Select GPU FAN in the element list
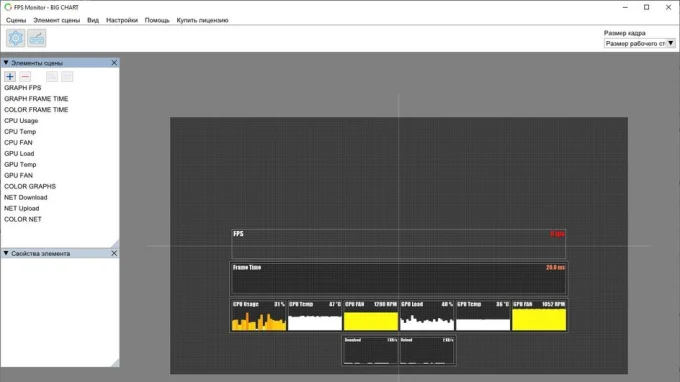The image size is (680, 382). pos(18,175)
